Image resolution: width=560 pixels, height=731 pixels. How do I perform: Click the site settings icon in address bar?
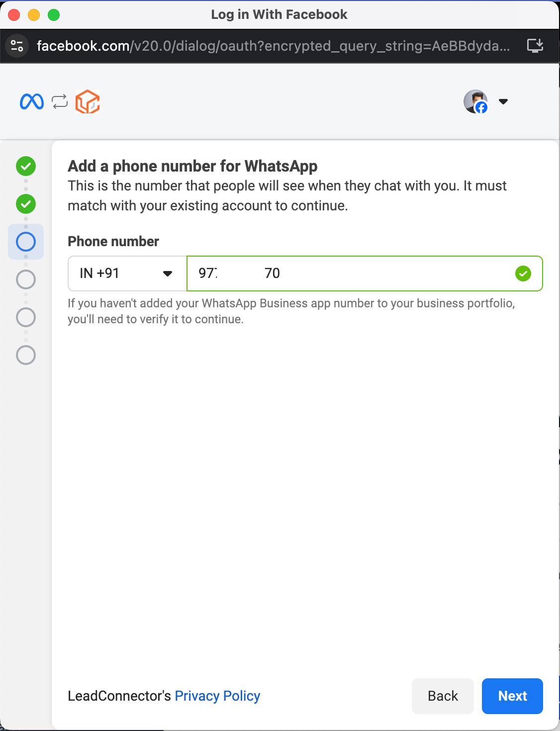(x=17, y=46)
